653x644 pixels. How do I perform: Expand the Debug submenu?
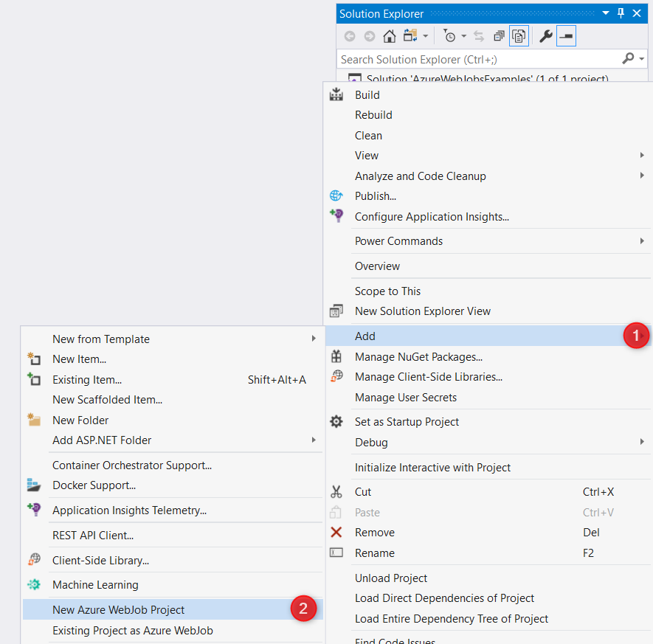pos(487,442)
